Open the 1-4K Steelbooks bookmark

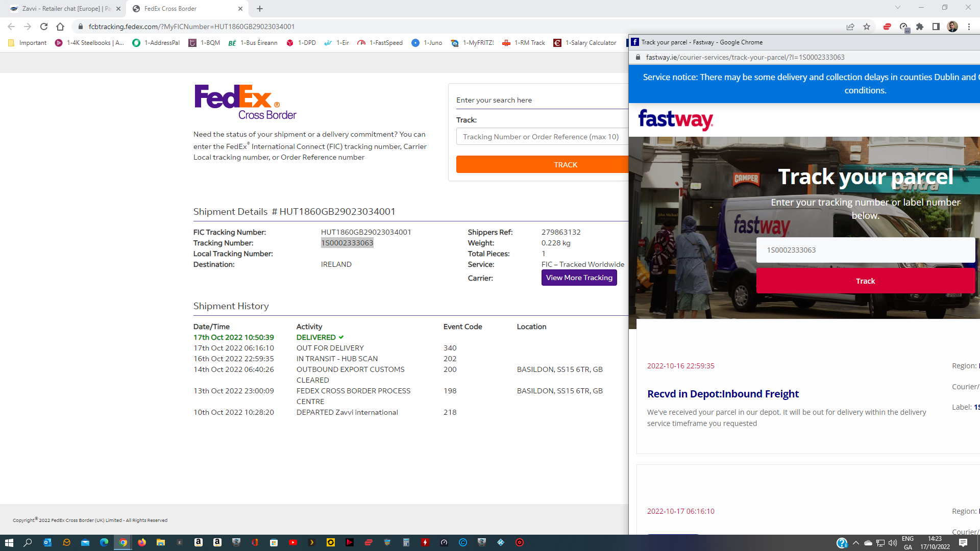89,43
